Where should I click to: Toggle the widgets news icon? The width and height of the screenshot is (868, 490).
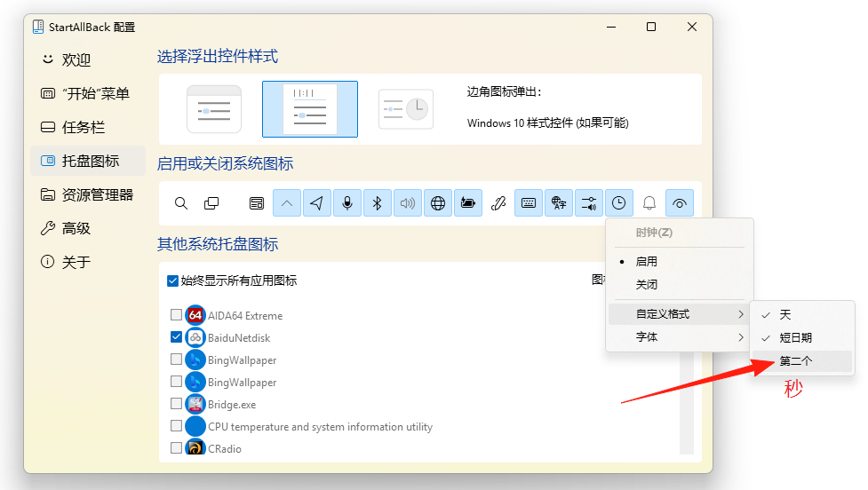pyautogui.click(x=257, y=203)
